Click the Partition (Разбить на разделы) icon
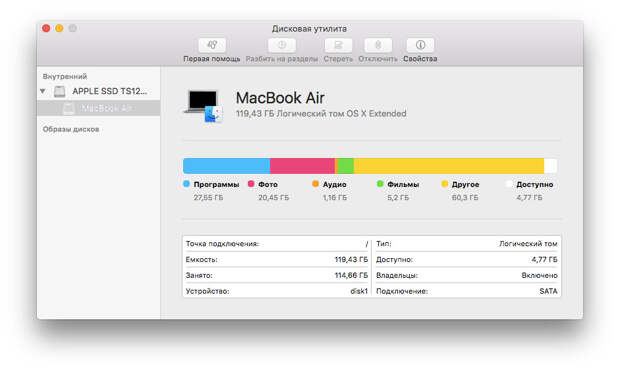This screenshot has width=620, height=372. tap(282, 45)
